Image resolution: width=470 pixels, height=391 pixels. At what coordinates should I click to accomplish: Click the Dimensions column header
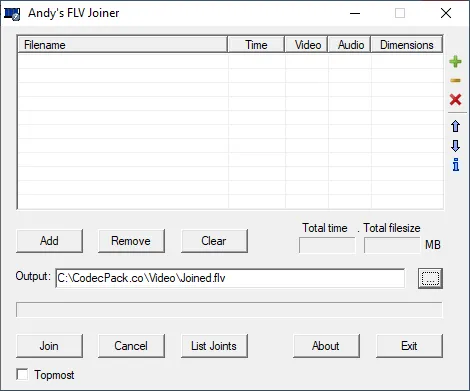click(407, 45)
